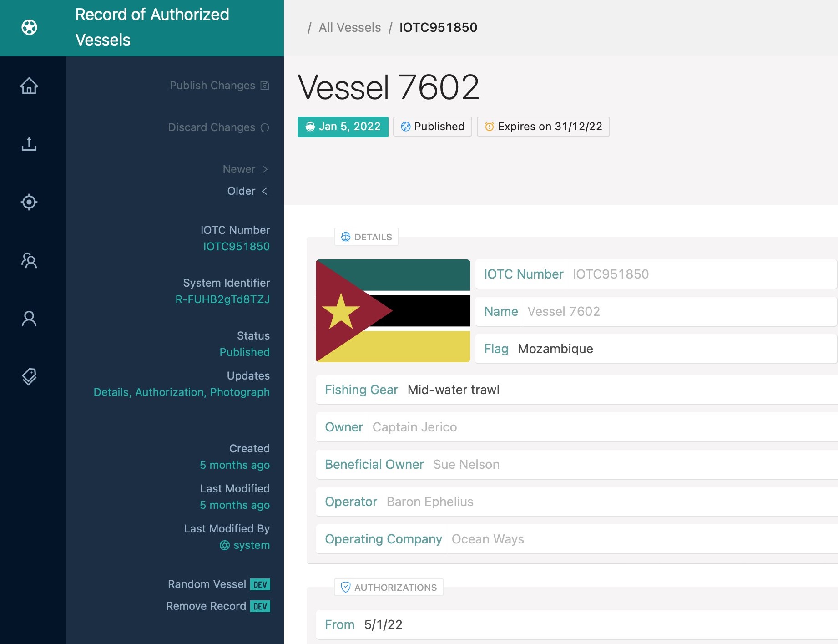Click the Publish Changes save icon
The image size is (838, 644).
265,86
